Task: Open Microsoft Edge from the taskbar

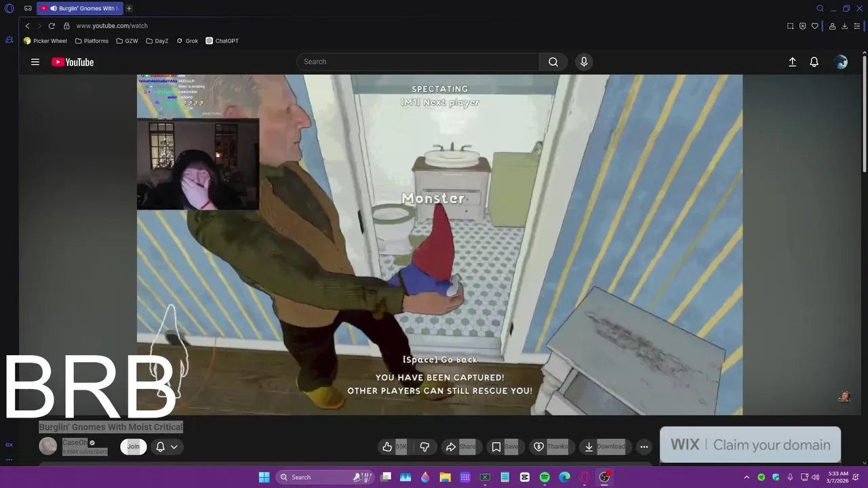Action: coord(564,477)
